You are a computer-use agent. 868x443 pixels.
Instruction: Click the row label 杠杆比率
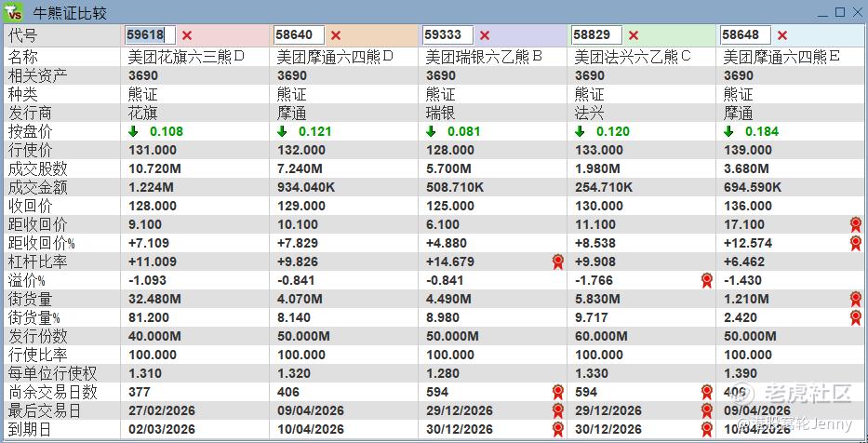tap(37, 262)
